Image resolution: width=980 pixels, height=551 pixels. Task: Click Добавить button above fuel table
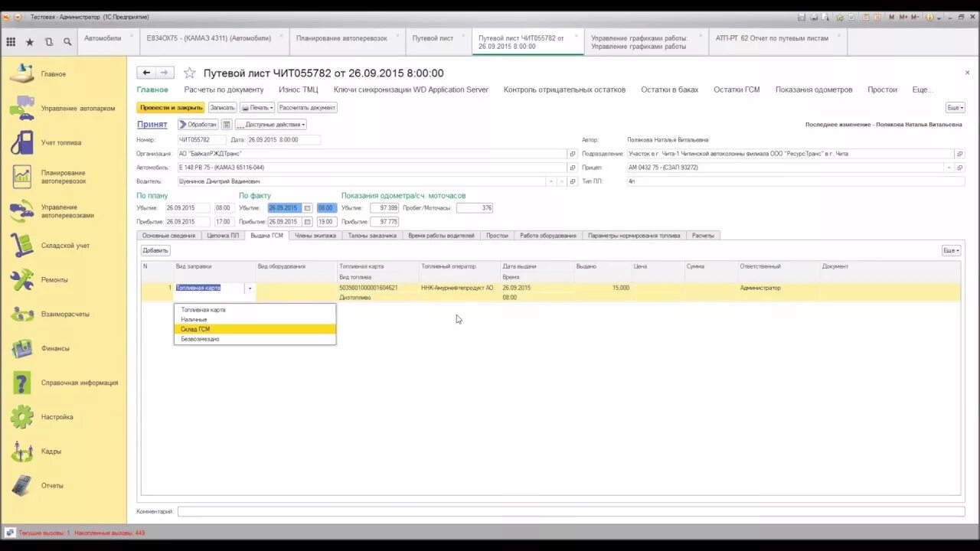[x=155, y=250]
